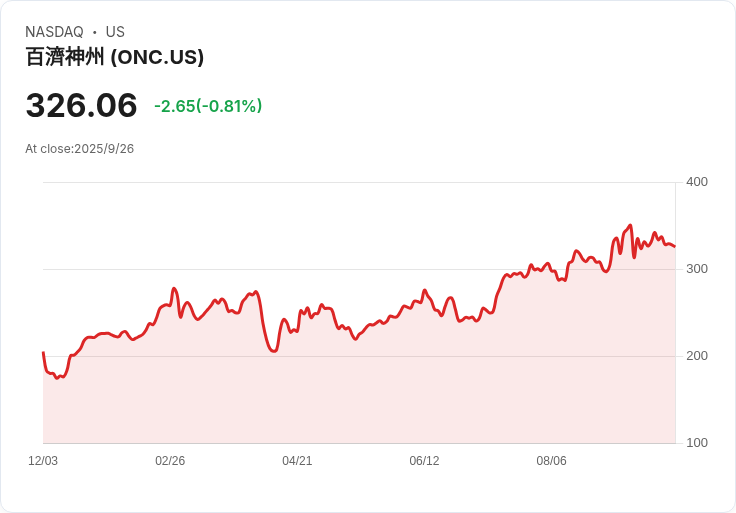This screenshot has height=513, width=736.
Task: Click the leftmost start of the price line
Action: coord(43,352)
